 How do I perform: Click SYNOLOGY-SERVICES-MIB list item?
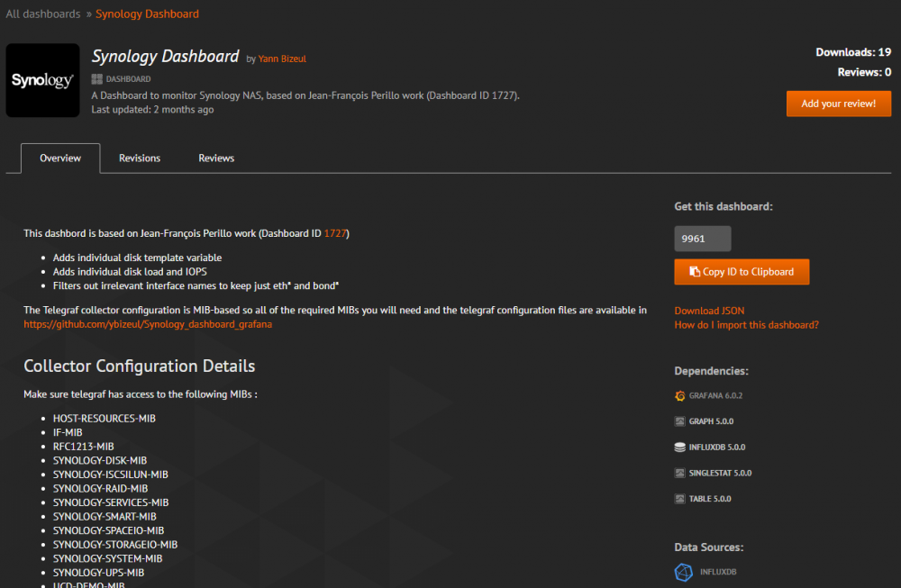tap(111, 502)
